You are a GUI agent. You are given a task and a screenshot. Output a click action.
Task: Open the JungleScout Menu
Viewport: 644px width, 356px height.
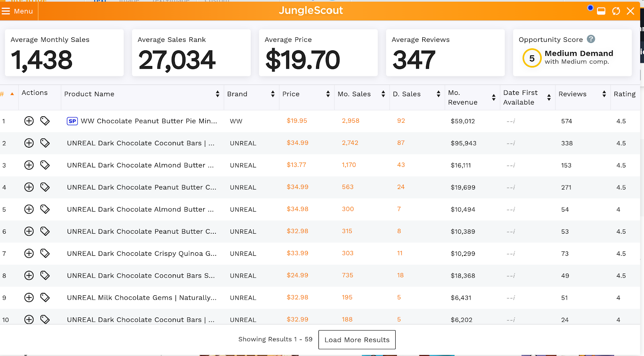pos(17,11)
